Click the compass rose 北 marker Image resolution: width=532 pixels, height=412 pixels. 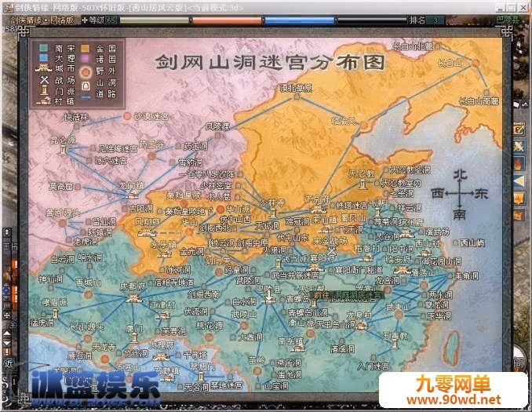coord(460,175)
